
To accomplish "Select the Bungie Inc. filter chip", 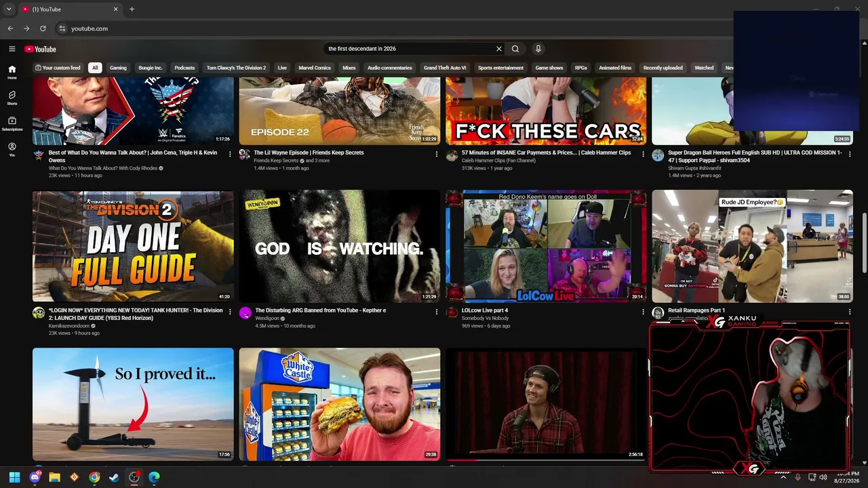I will click(150, 68).
